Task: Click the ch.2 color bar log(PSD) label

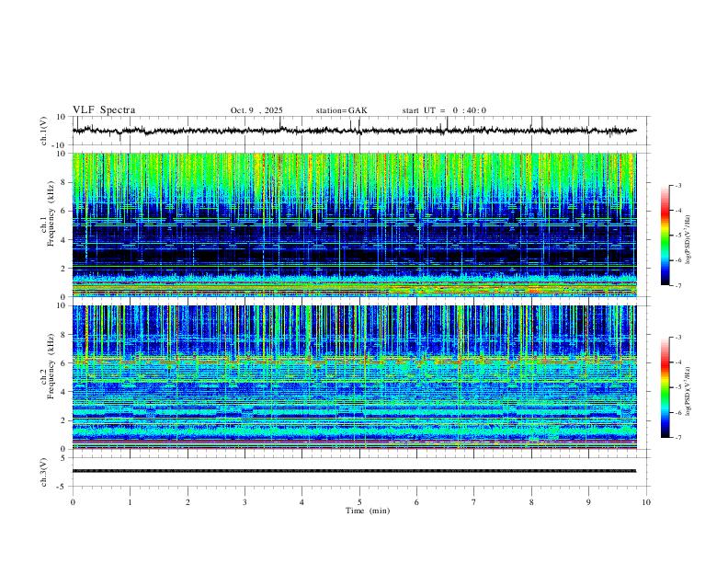Action: 688,391
